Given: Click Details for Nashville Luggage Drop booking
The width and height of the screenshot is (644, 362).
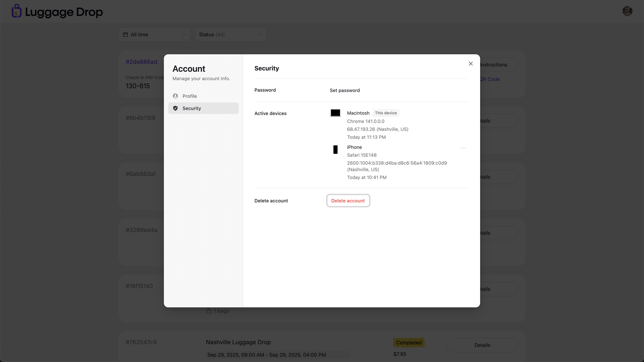Looking at the screenshot, I should 482,345.
